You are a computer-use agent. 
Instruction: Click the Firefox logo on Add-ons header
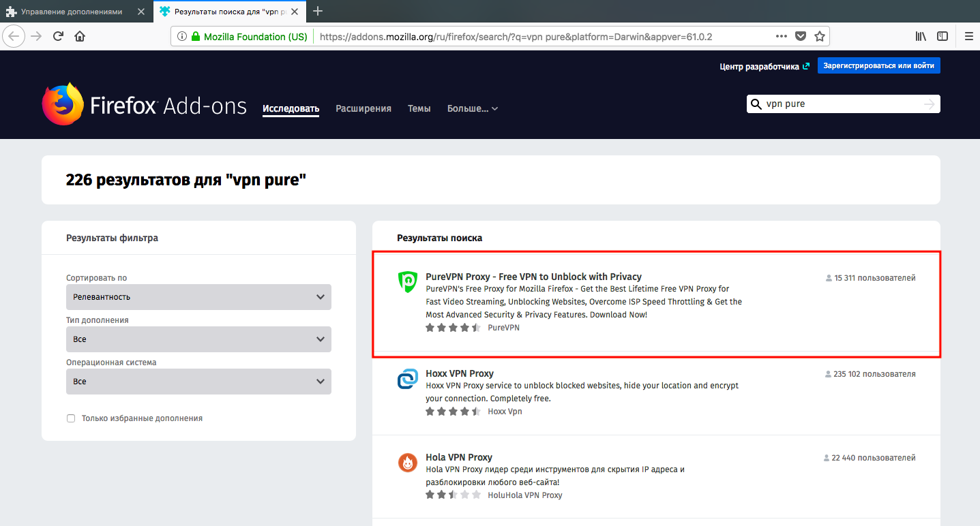63,104
